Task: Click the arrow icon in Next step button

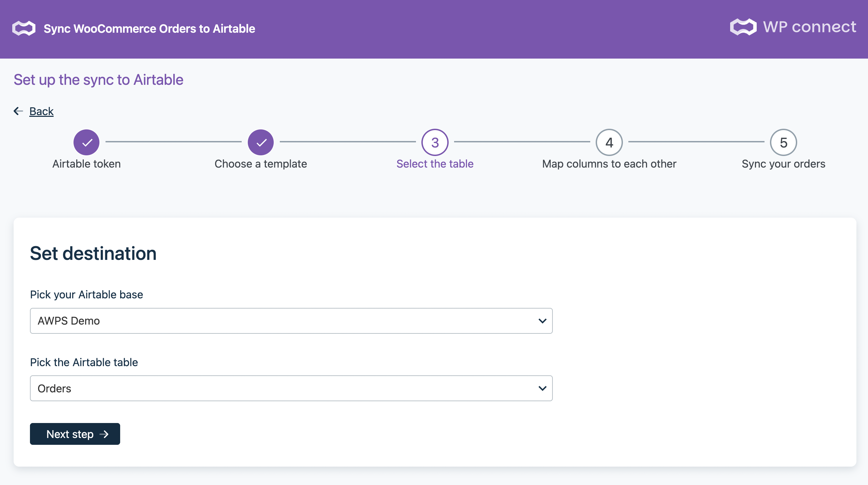Action: 104,434
